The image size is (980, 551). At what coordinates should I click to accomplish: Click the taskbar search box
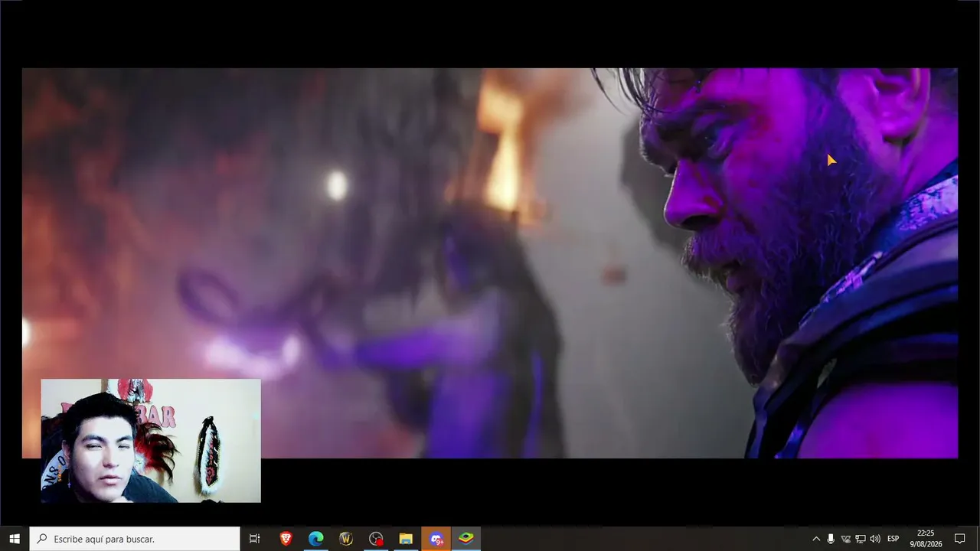point(135,539)
